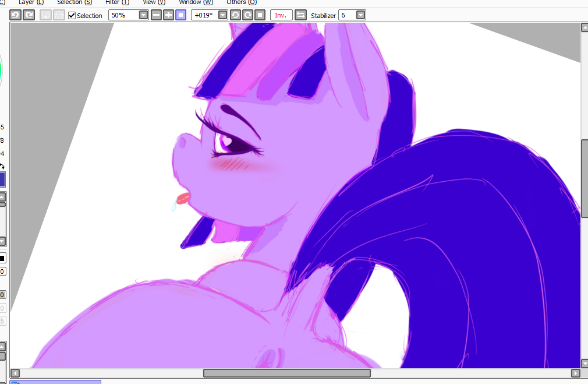The height and width of the screenshot is (384, 588).
Task: Rotate the canvas counterclockwise
Action: point(236,15)
